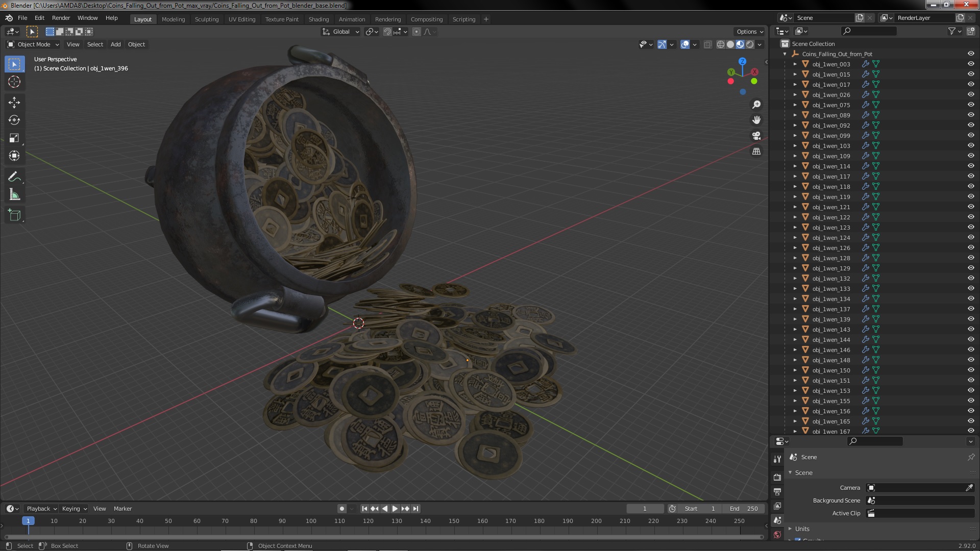The width and height of the screenshot is (980, 551).
Task: Click the End frame 250 field
Action: tap(744, 509)
